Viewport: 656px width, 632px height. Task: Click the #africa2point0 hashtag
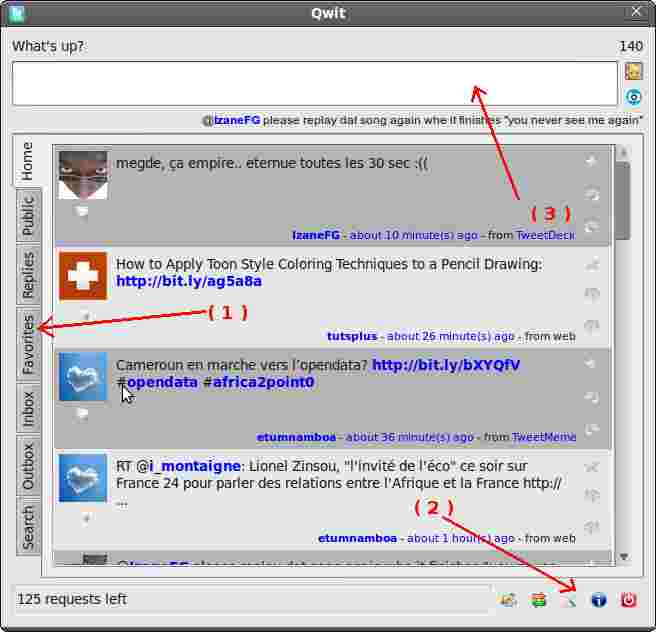[x=259, y=382]
